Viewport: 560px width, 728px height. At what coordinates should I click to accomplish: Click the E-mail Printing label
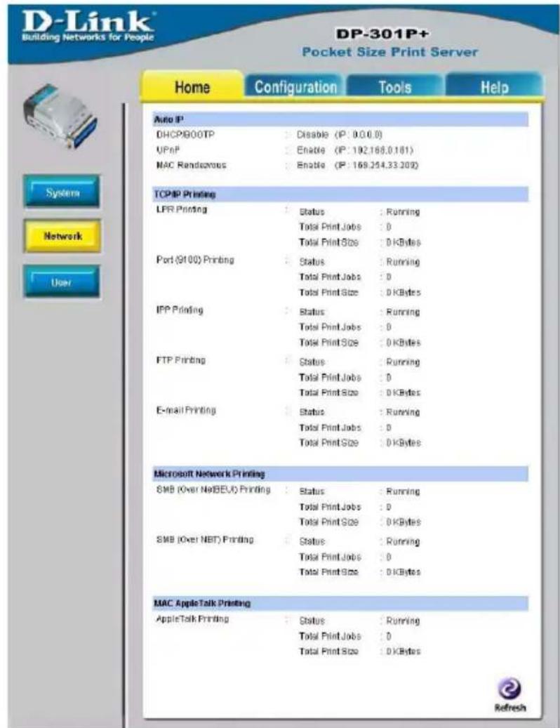point(186,410)
